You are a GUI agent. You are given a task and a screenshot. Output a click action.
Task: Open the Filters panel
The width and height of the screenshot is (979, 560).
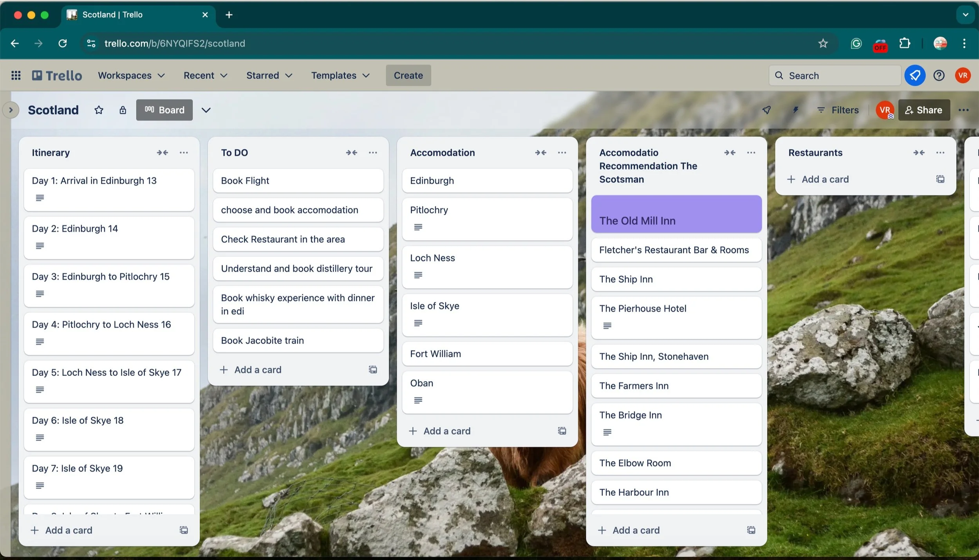click(838, 110)
